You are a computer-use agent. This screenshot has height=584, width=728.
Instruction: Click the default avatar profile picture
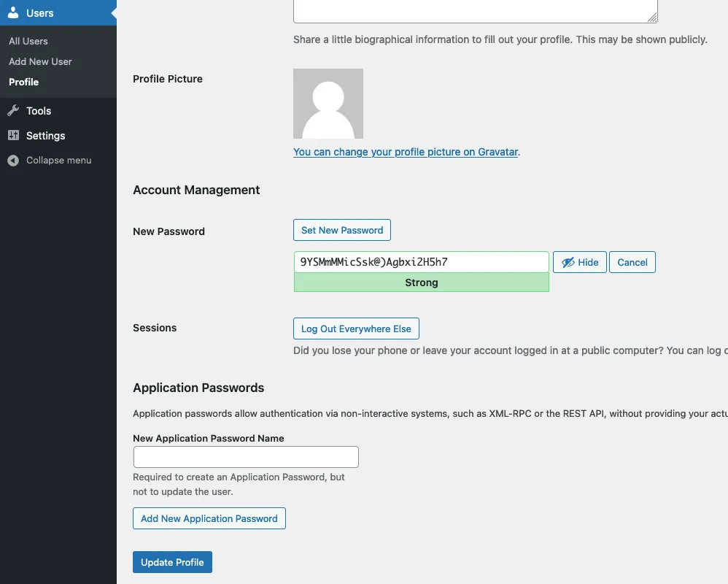coord(328,104)
